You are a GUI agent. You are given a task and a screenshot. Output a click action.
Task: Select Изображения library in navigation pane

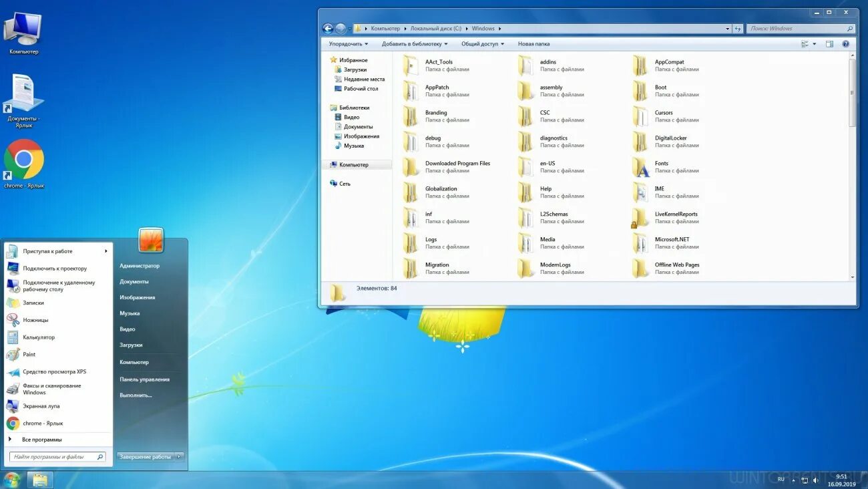(361, 136)
